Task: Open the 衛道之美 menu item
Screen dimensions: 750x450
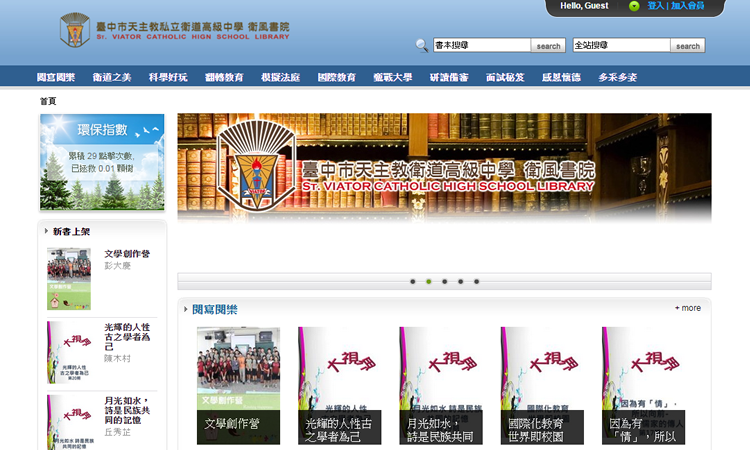Action: coord(112,77)
